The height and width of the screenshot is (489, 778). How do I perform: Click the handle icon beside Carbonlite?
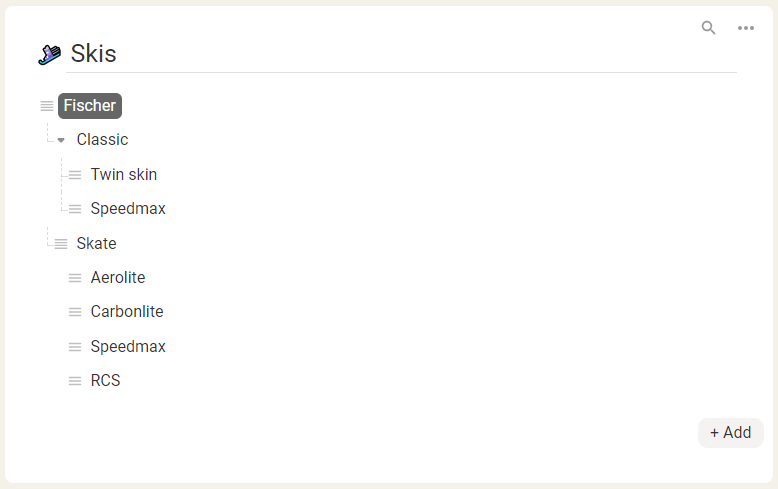(x=75, y=312)
